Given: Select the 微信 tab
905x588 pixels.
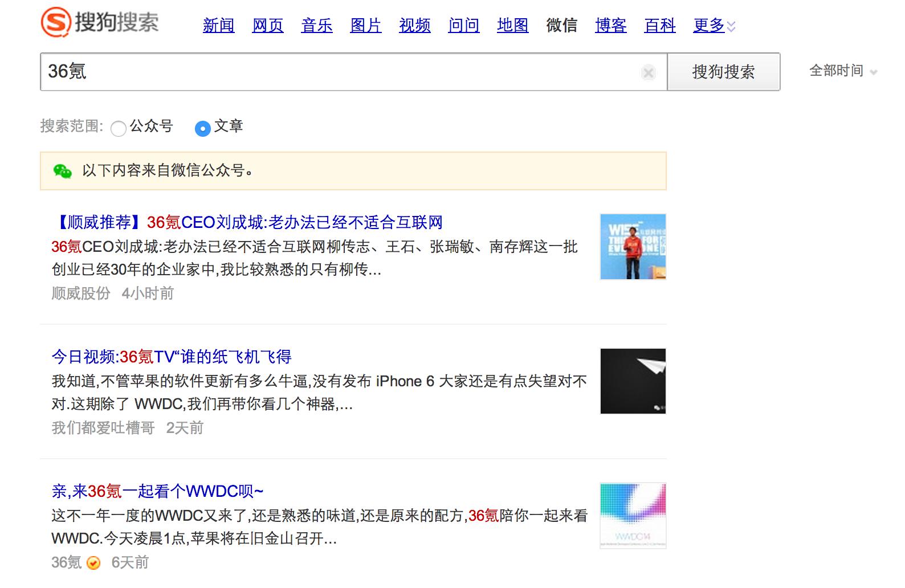Looking at the screenshot, I should 562,25.
